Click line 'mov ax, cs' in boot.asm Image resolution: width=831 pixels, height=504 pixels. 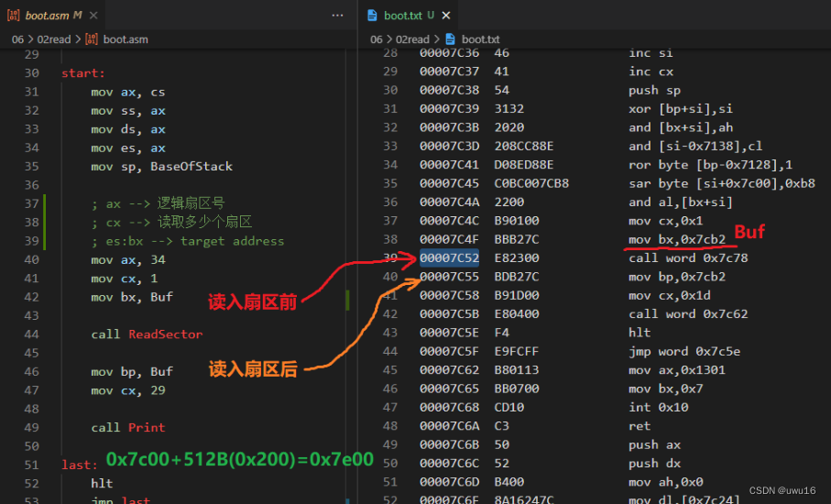(x=127, y=93)
